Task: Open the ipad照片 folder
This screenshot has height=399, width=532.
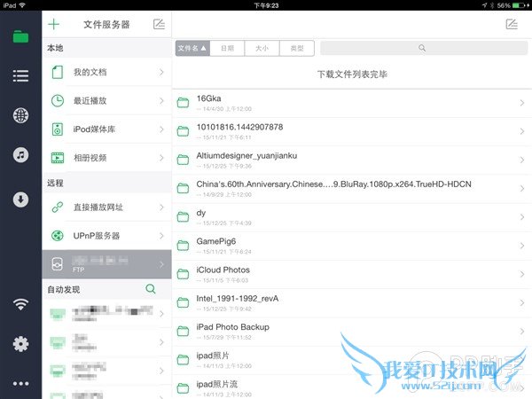Action: click(213, 356)
